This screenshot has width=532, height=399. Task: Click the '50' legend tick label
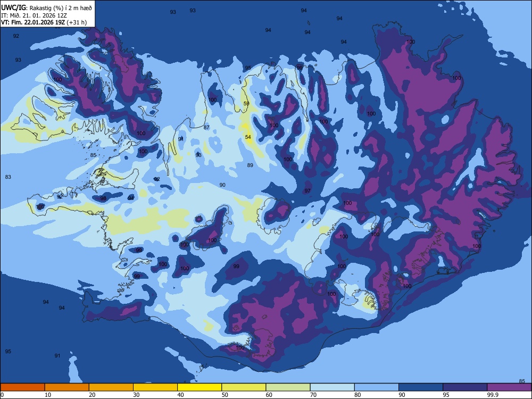click(x=225, y=395)
